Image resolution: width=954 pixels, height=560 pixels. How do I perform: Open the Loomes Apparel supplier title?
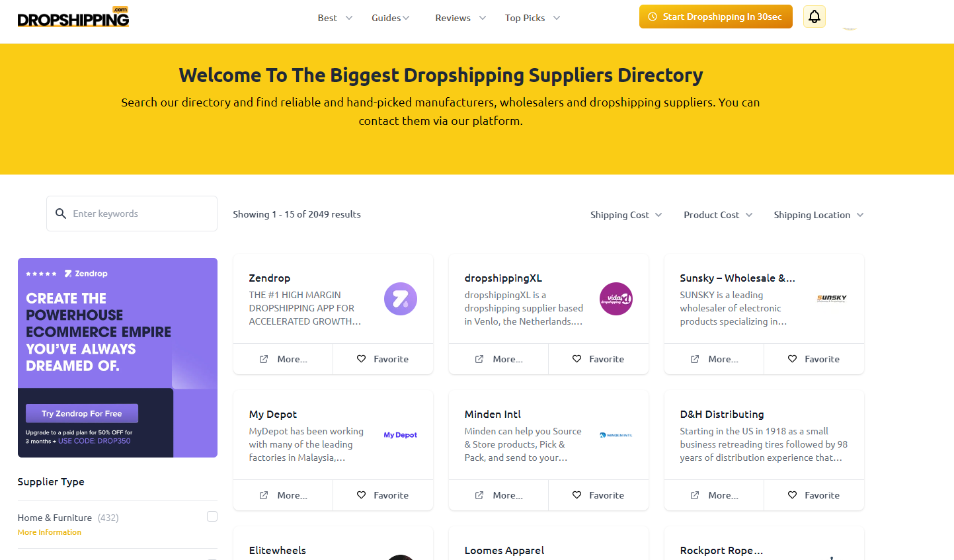coord(504,551)
